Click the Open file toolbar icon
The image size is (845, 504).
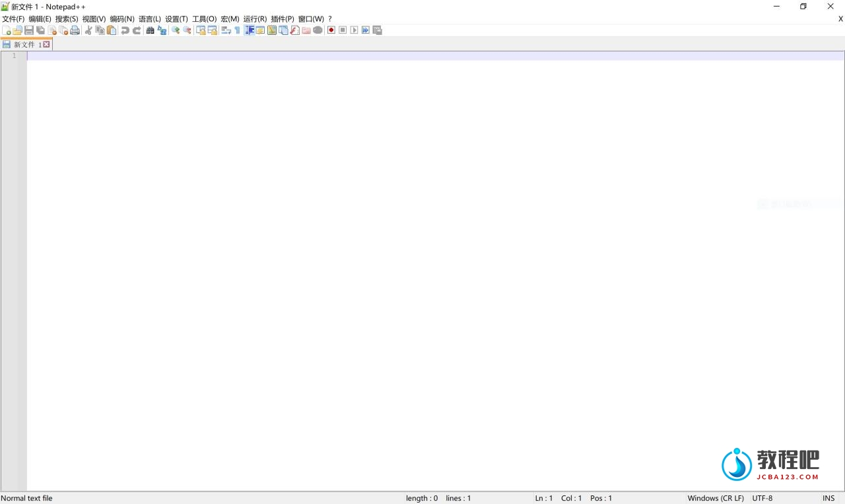(17, 30)
